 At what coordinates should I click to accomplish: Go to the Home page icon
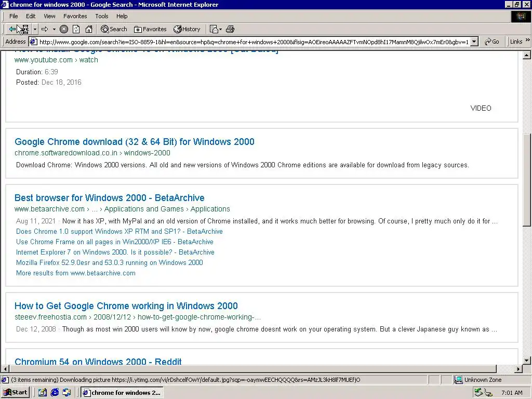pos(88,29)
